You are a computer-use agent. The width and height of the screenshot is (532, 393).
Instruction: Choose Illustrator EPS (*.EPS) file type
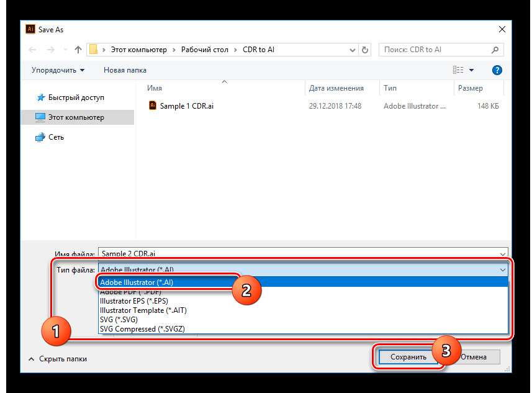click(x=303, y=301)
